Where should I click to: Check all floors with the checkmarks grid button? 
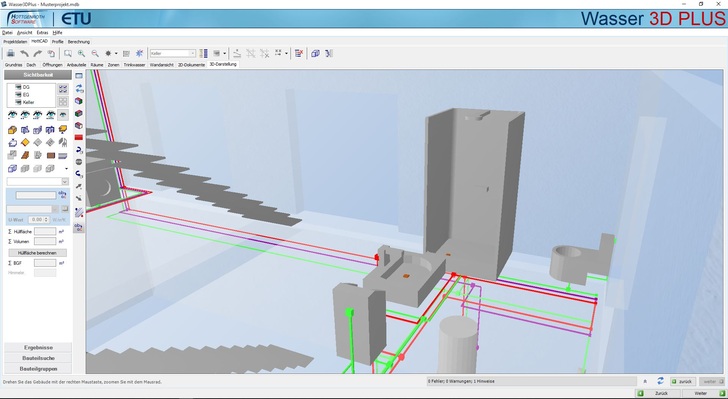[63, 89]
